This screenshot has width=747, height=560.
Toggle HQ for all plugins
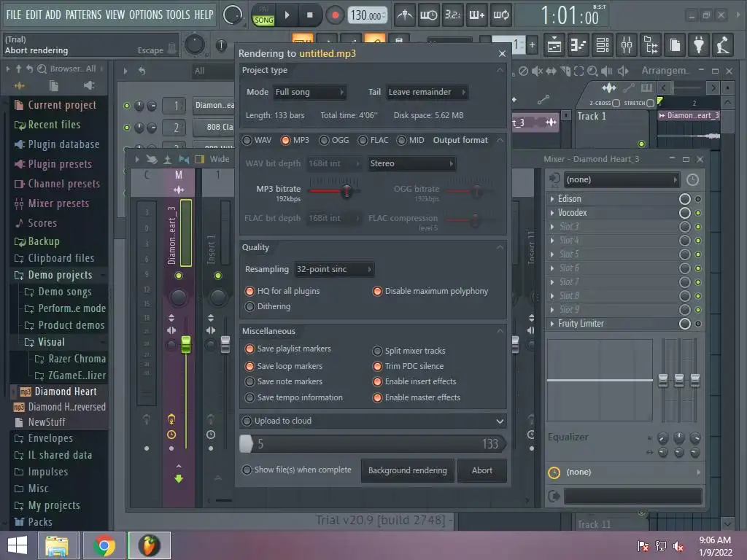[x=282, y=291]
